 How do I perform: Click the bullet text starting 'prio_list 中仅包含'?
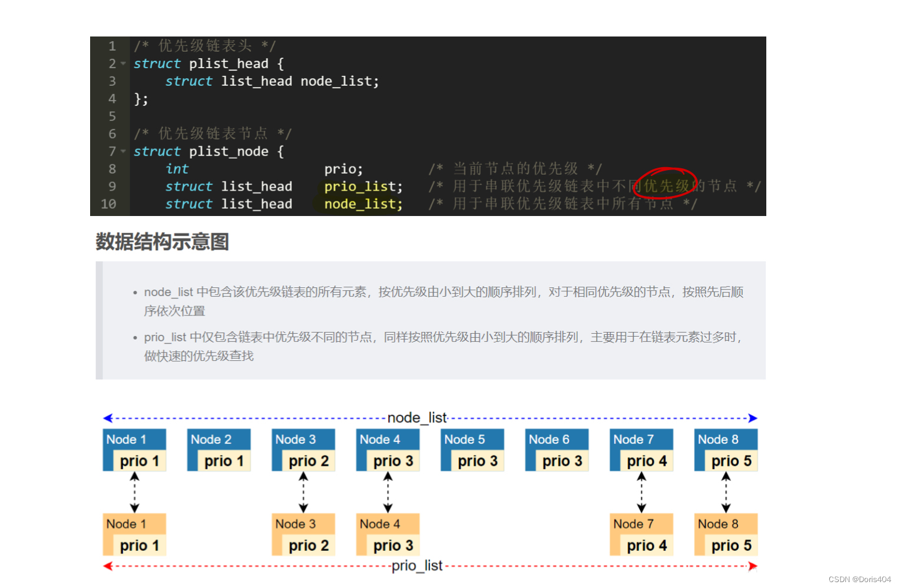(444, 346)
